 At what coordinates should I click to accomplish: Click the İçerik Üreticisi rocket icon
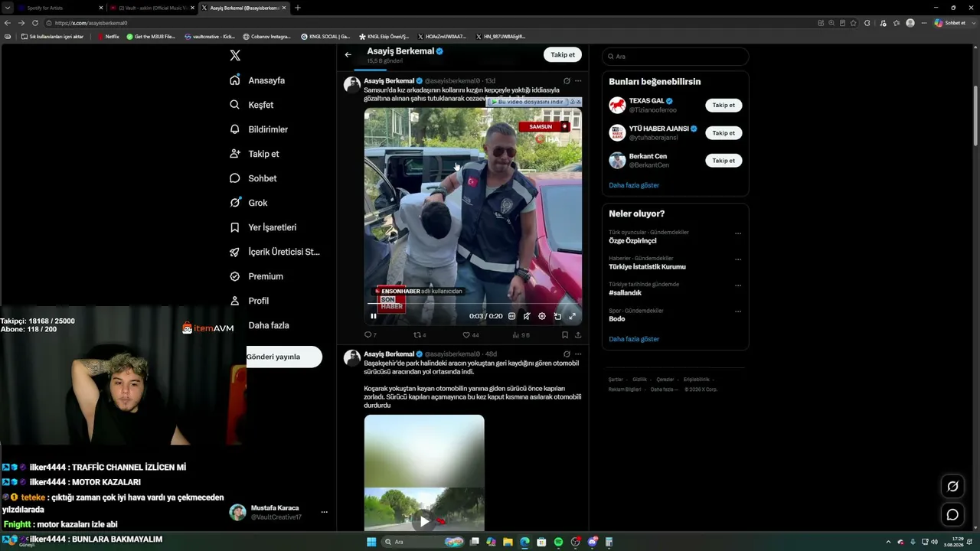235,252
